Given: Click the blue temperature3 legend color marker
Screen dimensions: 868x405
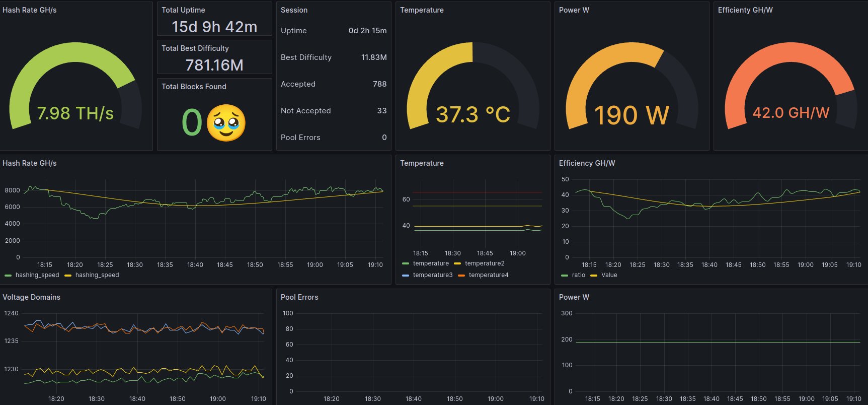Looking at the screenshot, I should pyautogui.click(x=406, y=276).
